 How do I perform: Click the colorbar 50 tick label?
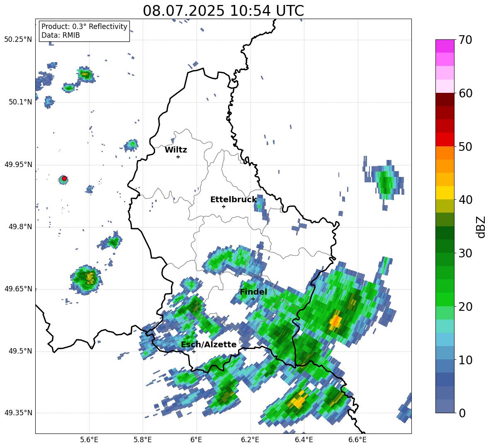click(465, 146)
